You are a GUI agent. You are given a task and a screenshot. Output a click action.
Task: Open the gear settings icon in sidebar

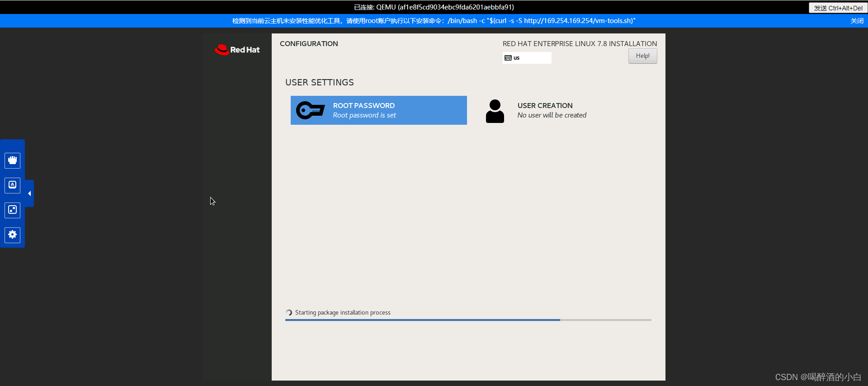(x=13, y=235)
